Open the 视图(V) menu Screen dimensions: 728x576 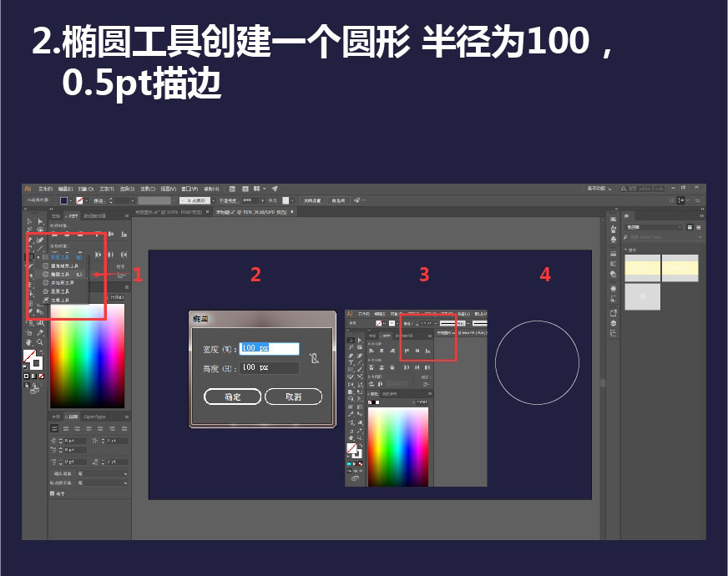[169, 189]
